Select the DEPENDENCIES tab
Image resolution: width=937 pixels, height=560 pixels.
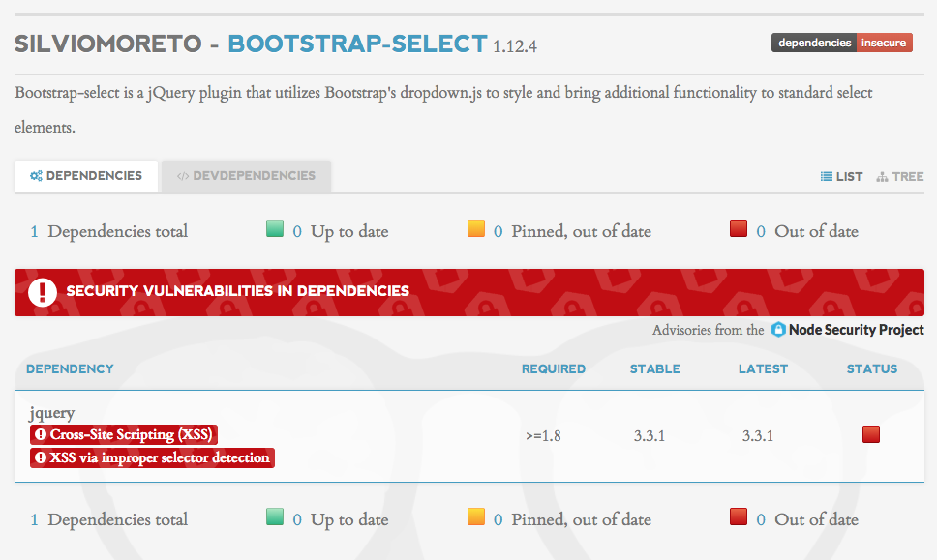pyautogui.click(x=85, y=176)
